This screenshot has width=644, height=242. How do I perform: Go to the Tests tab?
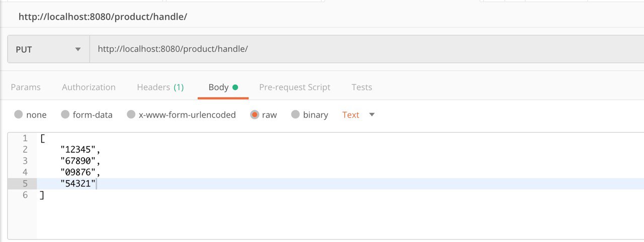point(362,87)
